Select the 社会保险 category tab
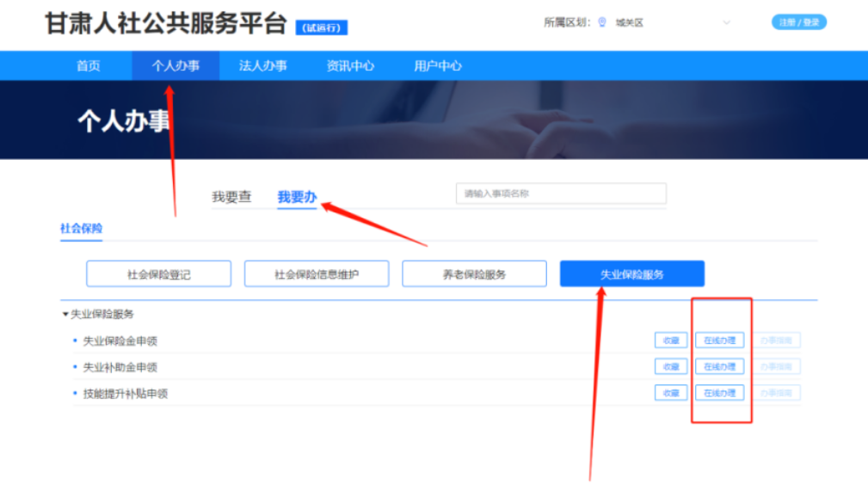 point(82,228)
